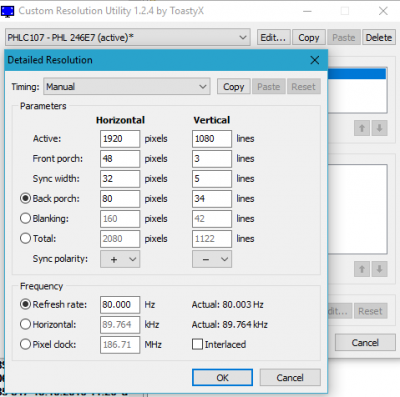Viewport: 400px width, 397px height.
Task: Click the upper down arrow button
Action: 379,128
